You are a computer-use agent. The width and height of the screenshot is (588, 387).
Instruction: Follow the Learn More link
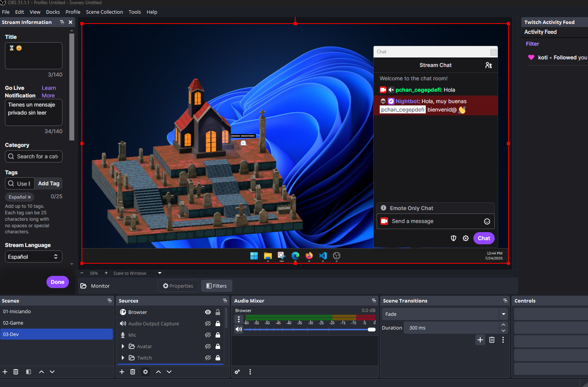tap(49, 92)
